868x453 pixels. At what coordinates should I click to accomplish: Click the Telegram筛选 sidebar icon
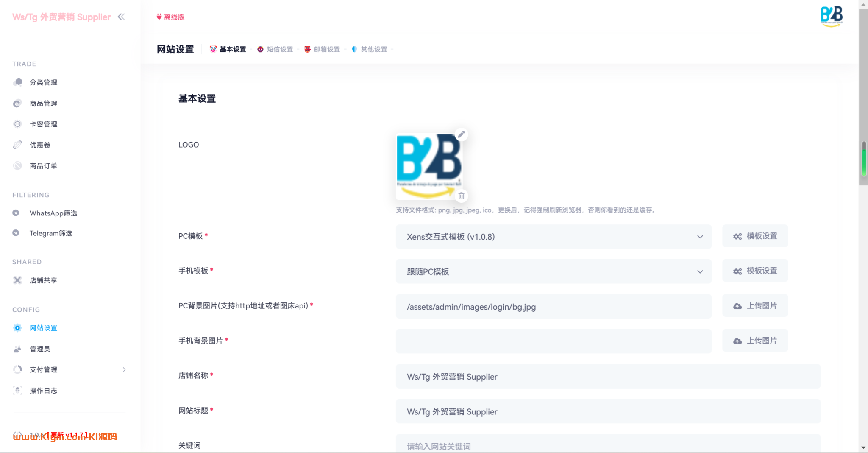[x=16, y=233]
